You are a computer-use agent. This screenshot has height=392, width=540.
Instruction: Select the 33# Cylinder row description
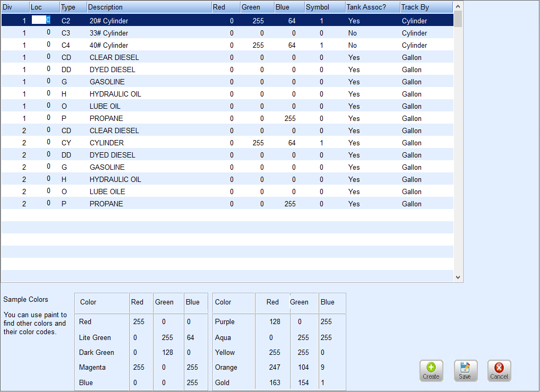point(109,33)
